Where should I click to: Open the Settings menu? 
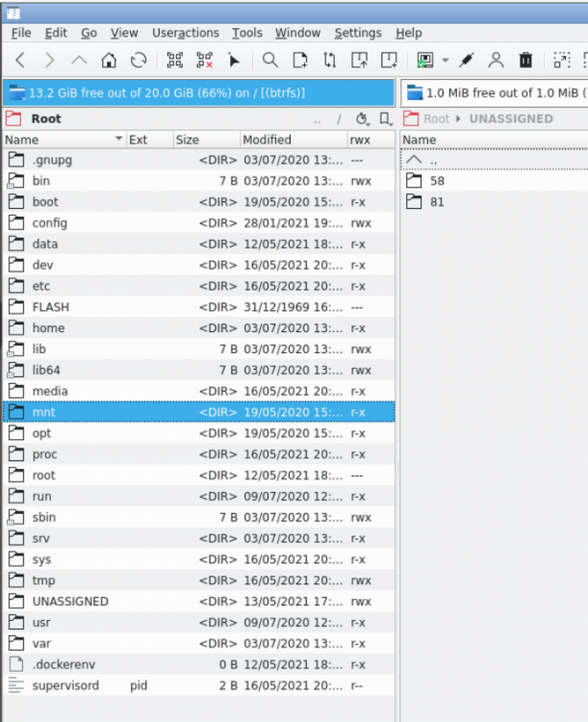click(x=358, y=33)
